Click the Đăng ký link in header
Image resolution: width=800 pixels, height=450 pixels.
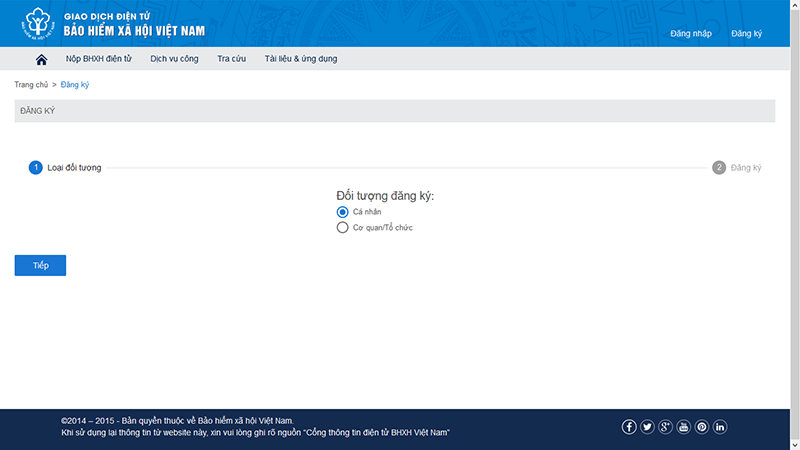tap(746, 34)
